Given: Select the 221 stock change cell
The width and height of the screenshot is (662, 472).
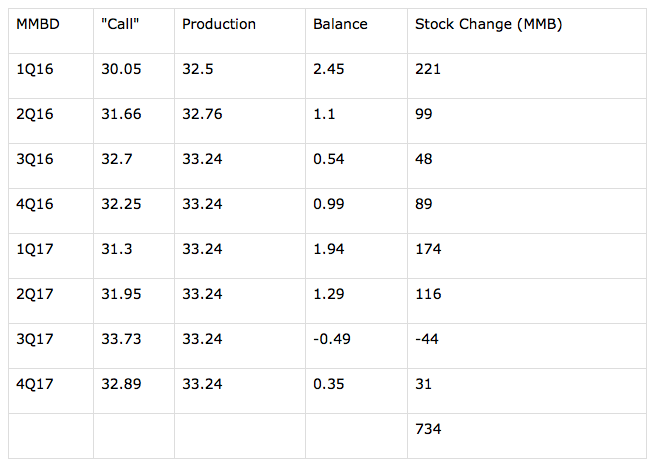Looking at the screenshot, I should pos(428,69).
